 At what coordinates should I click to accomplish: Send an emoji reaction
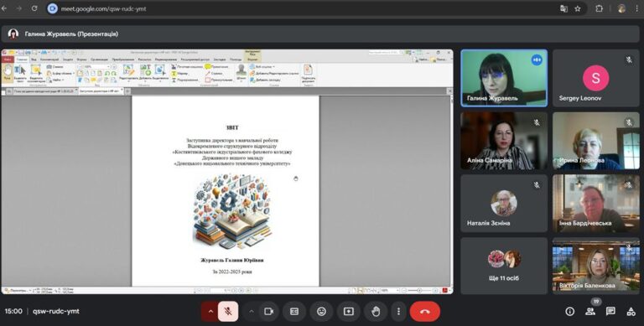321,311
